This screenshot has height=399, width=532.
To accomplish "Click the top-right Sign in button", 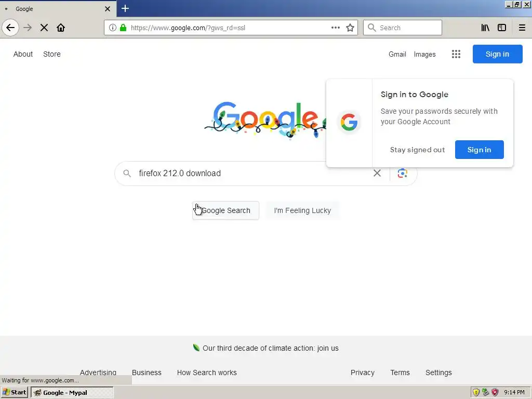I will click(497, 54).
